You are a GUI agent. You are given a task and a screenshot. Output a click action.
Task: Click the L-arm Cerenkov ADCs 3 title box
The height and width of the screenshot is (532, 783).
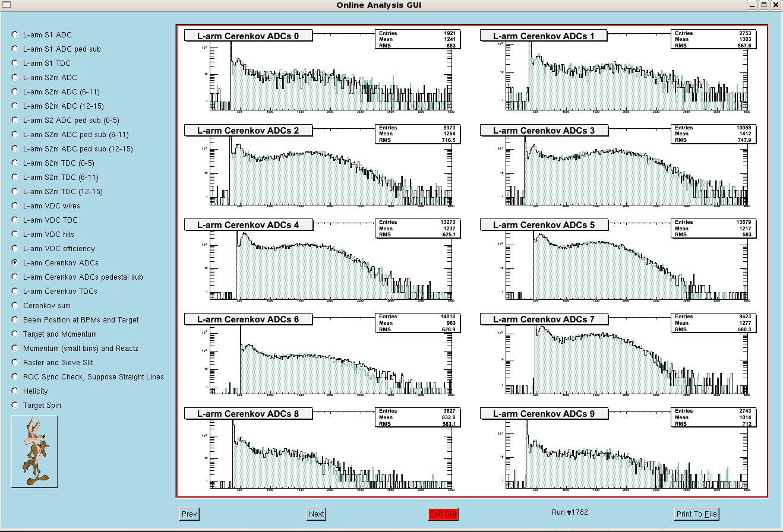pos(544,131)
